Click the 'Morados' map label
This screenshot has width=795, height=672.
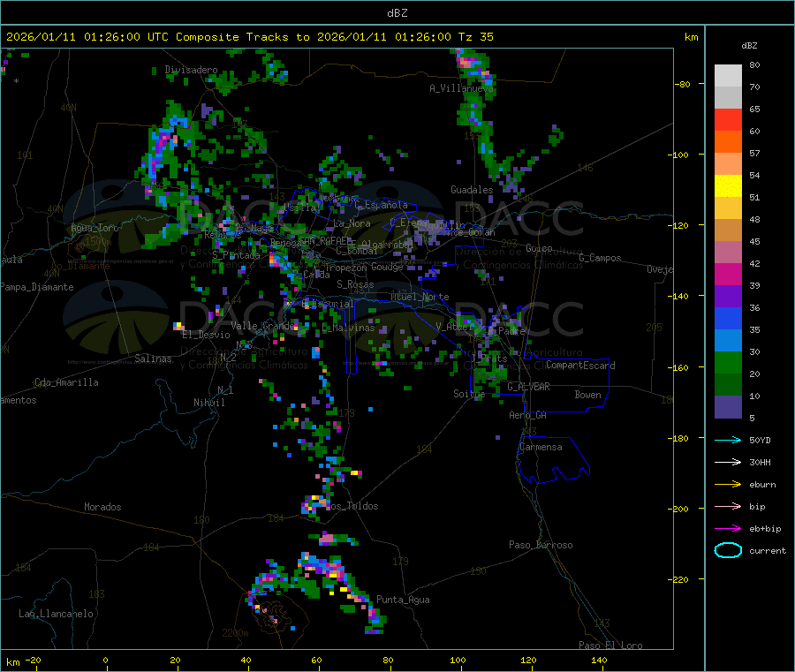pyautogui.click(x=102, y=507)
